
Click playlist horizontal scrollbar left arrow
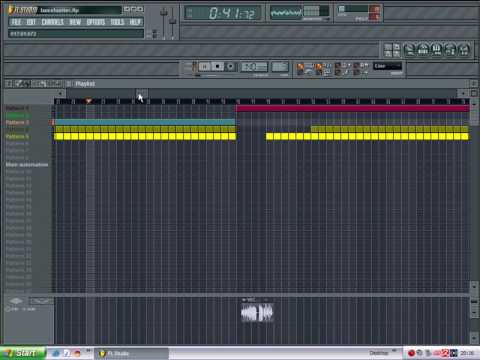point(60,93)
